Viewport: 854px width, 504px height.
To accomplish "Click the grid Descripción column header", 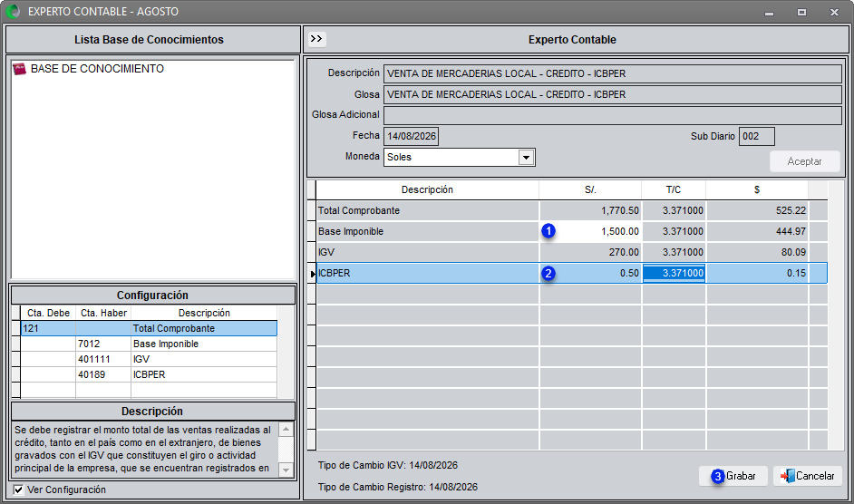I will pos(428,189).
